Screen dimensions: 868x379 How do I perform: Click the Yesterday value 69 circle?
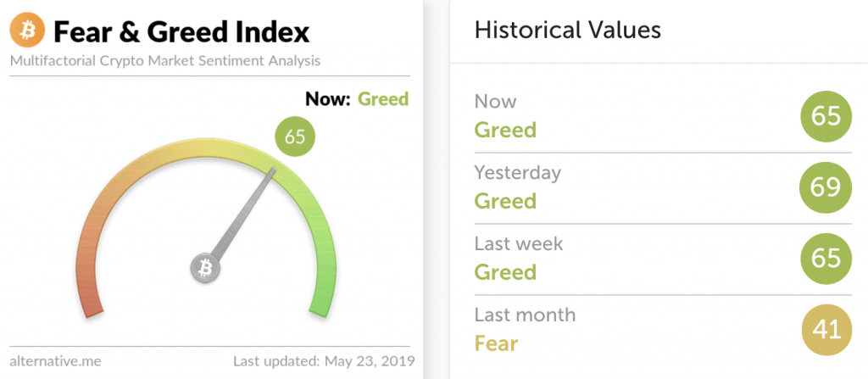click(x=825, y=187)
